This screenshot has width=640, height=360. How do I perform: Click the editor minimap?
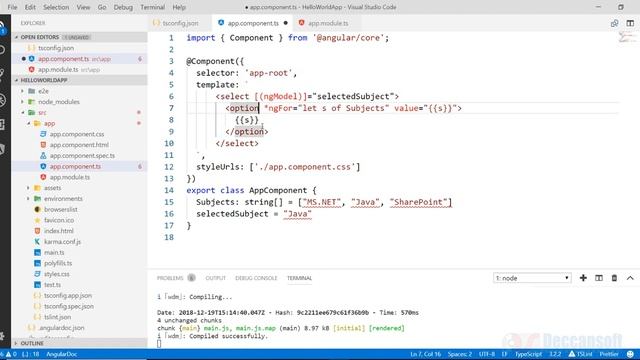click(627, 38)
